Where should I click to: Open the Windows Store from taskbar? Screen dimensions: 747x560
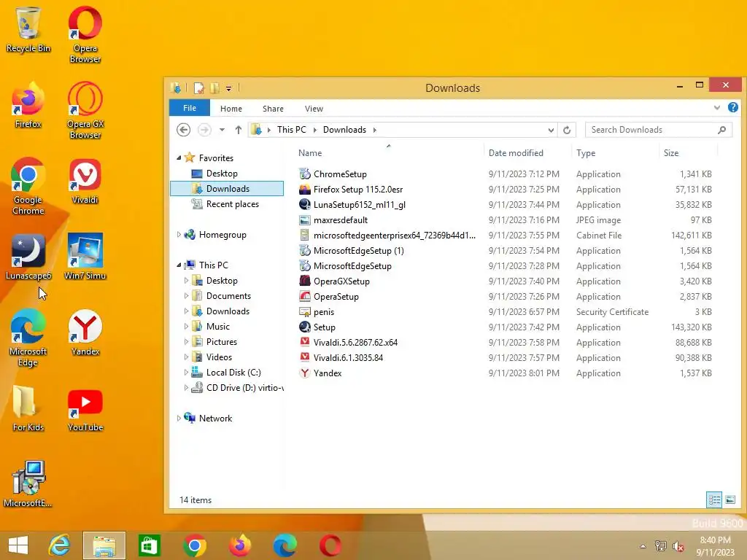[x=149, y=545]
